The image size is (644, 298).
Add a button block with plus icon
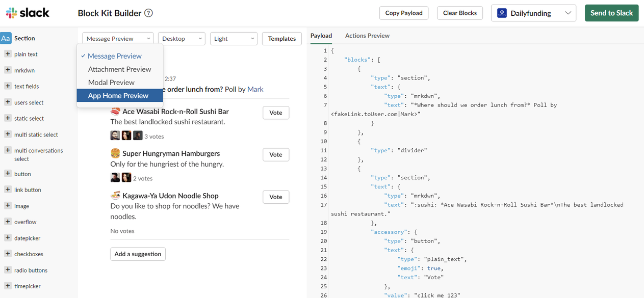point(8,174)
